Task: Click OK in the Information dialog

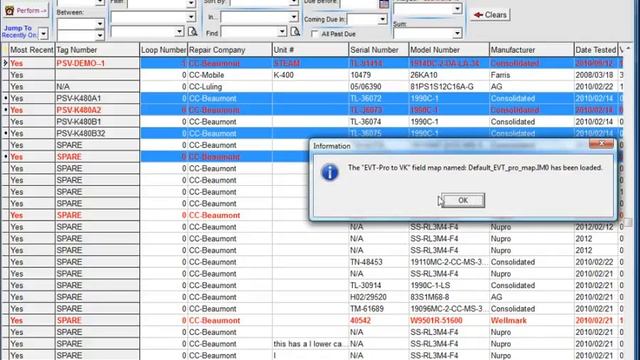Action: pos(463,200)
